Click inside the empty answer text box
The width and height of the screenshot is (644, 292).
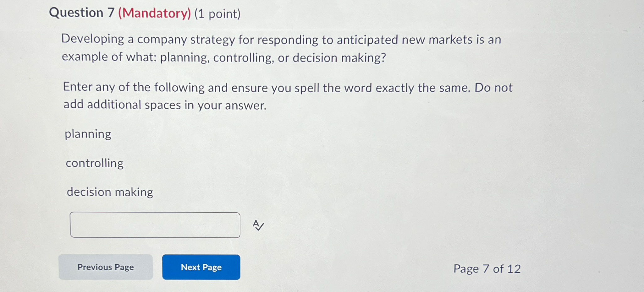155,225
